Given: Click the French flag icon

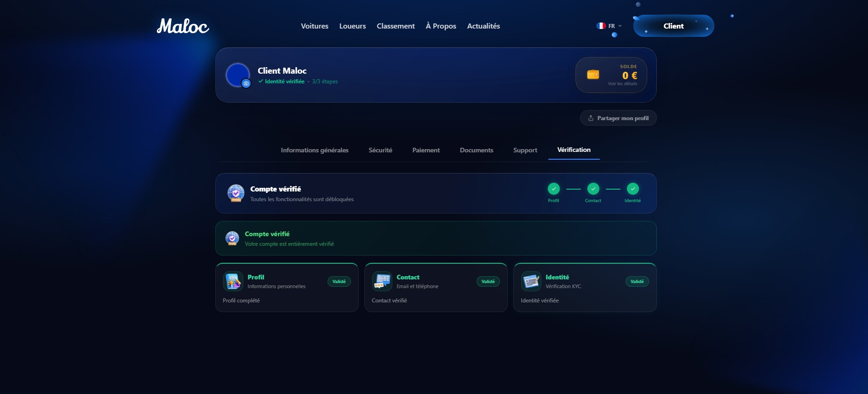Looking at the screenshot, I should click(601, 26).
